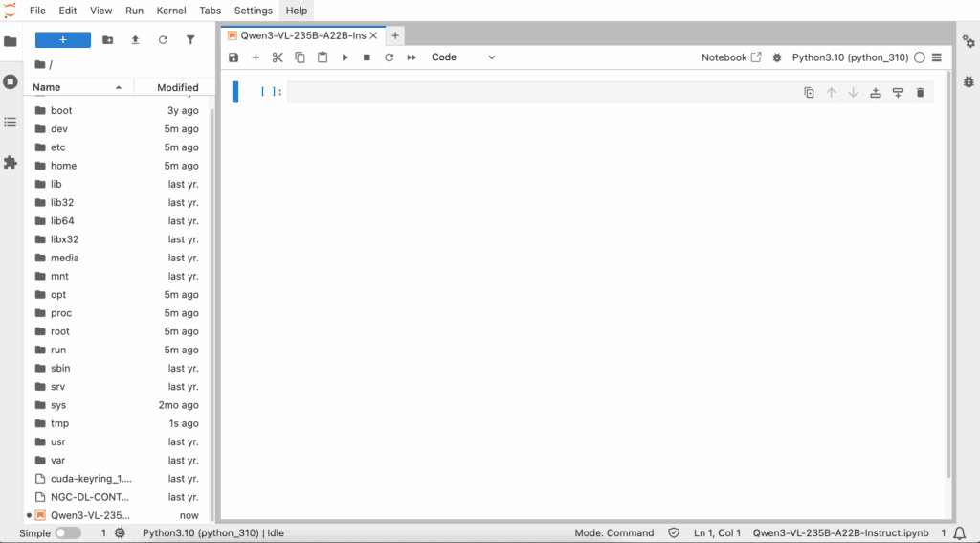The height and width of the screenshot is (543, 980).
Task: Select the Qwen3-VL-235B notebook tab
Action: pyautogui.click(x=302, y=35)
